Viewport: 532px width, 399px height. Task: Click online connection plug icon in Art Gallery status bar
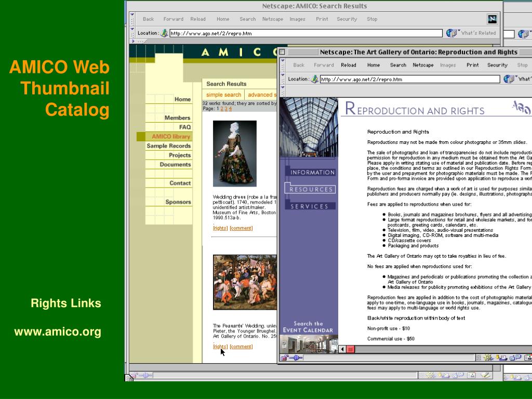pyautogui.click(x=296, y=357)
